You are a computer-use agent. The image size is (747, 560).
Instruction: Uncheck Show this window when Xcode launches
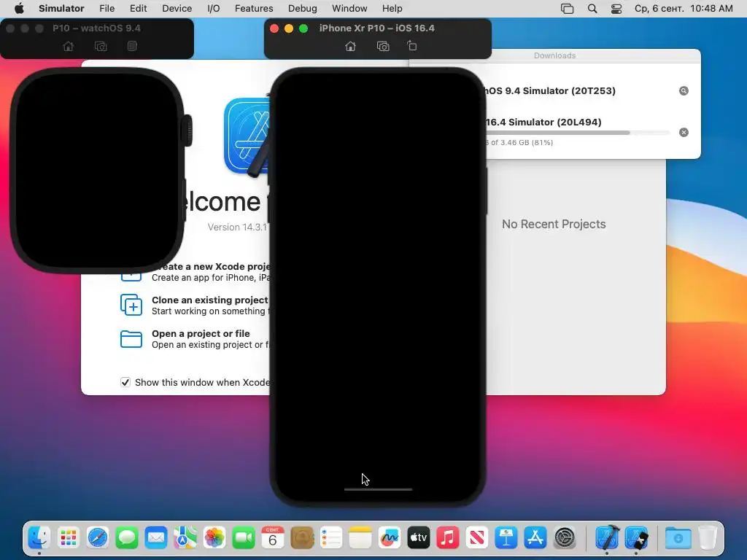coord(125,382)
